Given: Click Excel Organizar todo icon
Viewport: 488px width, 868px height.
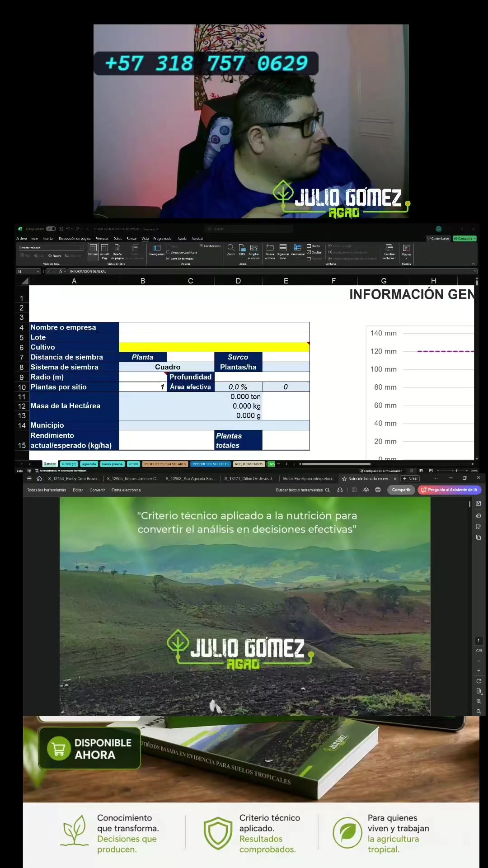Looking at the screenshot, I should [x=283, y=247].
